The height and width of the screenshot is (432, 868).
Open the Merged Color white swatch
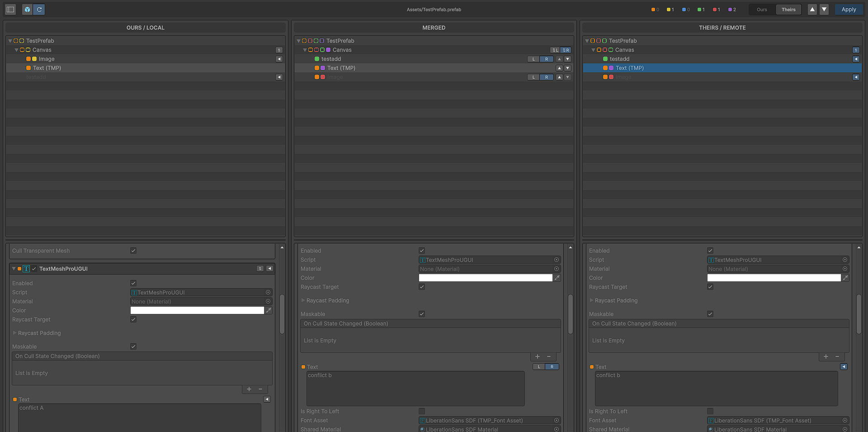coord(486,278)
